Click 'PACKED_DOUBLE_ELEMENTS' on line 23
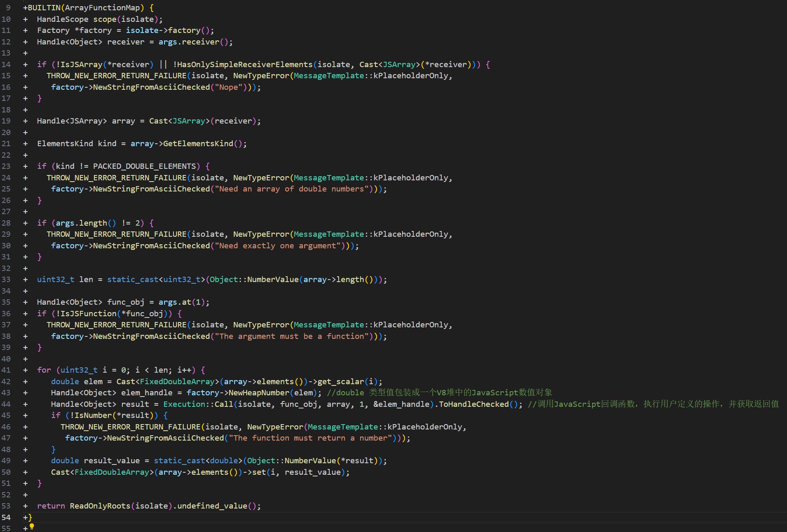This screenshot has width=787, height=532. [x=144, y=166]
